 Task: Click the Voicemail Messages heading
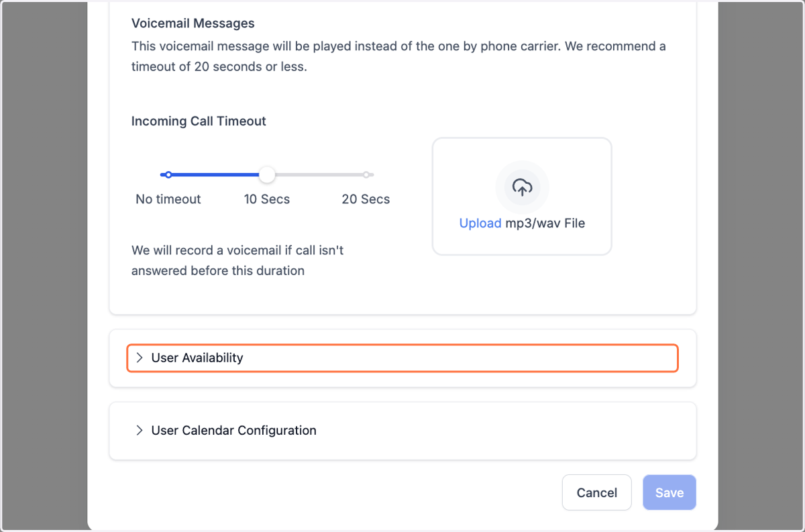(x=193, y=23)
